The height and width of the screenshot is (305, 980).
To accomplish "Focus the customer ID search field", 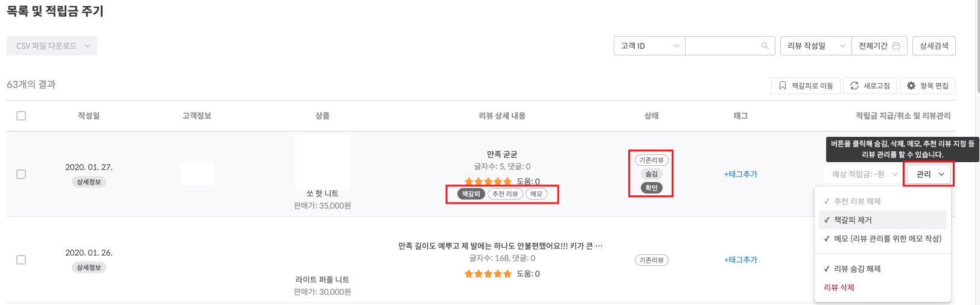I will point(723,46).
